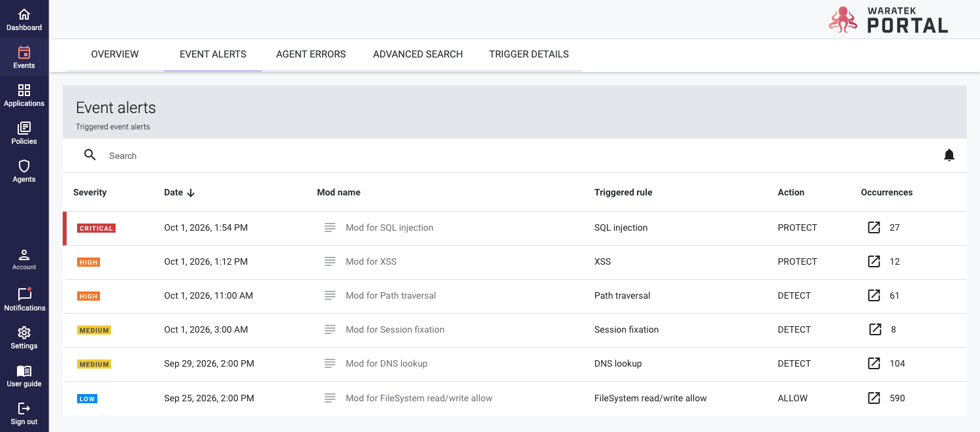Click the HIGH badge in Path traversal row

[x=88, y=296]
